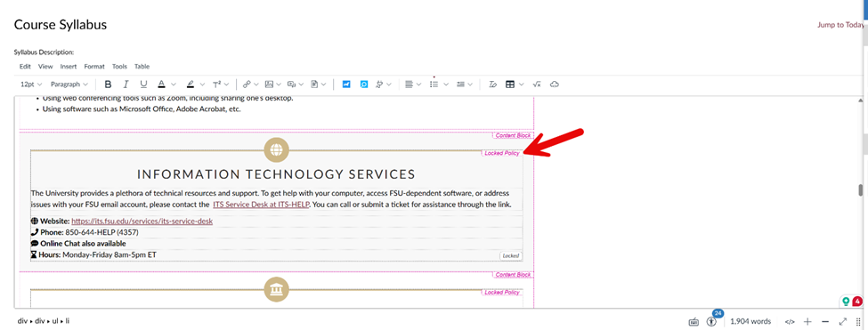Expand the alignment options arrow
Viewport: 868px width, 330px height.
pos(418,85)
